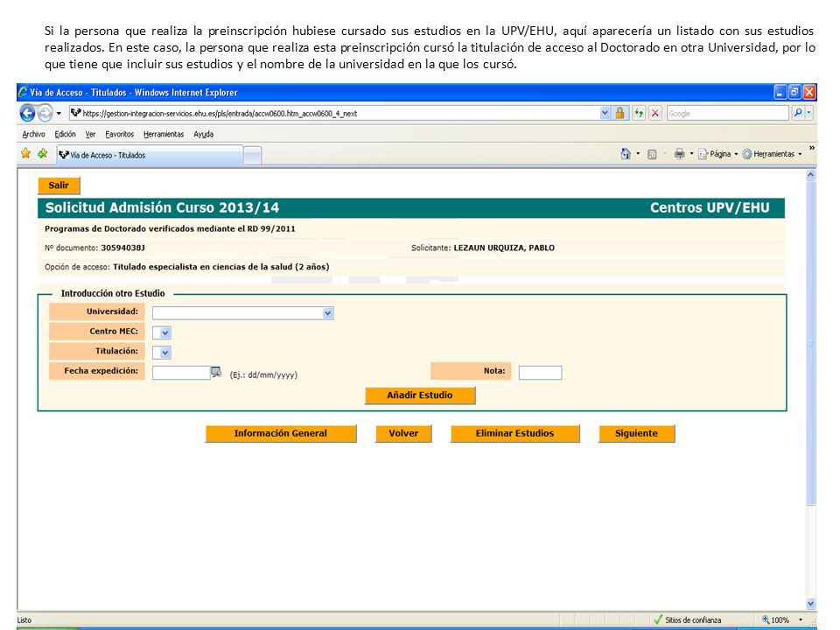Image resolution: width=840 pixels, height=630 pixels.
Task: Click the Sitios de confianza status entry
Action: tap(688, 619)
